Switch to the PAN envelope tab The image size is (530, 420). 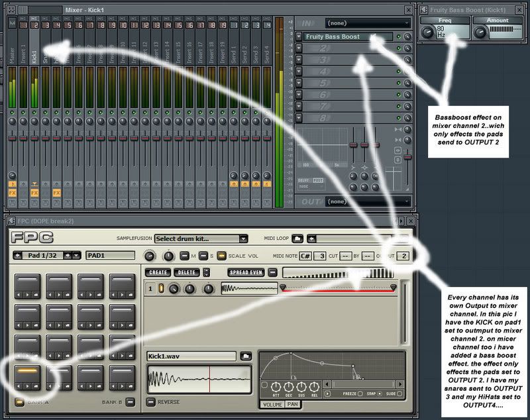[x=292, y=403]
